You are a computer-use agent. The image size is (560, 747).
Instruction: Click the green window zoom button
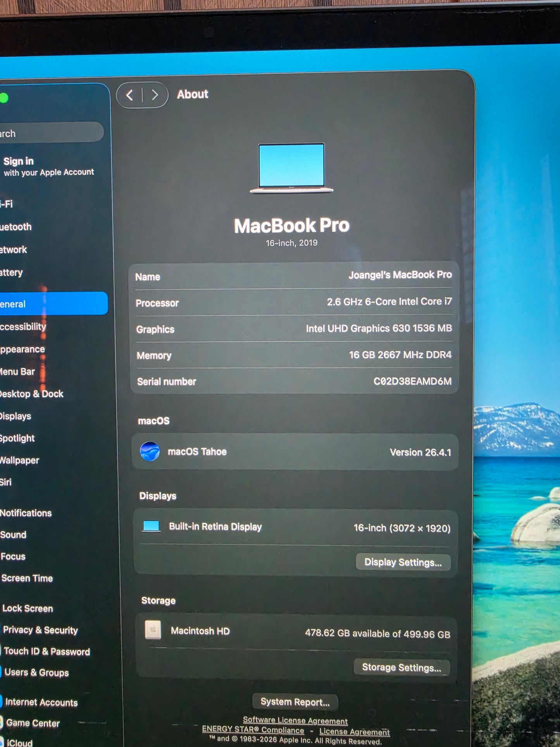coord(4,98)
